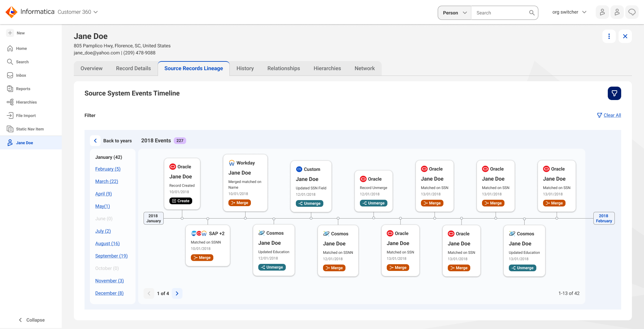Open the org switcher dropdown
Viewport: 644px width, 329px height.
pos(570,12)
